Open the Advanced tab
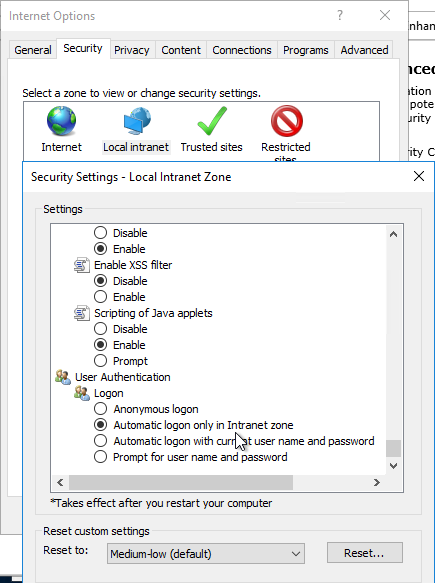 coord(364,50)
